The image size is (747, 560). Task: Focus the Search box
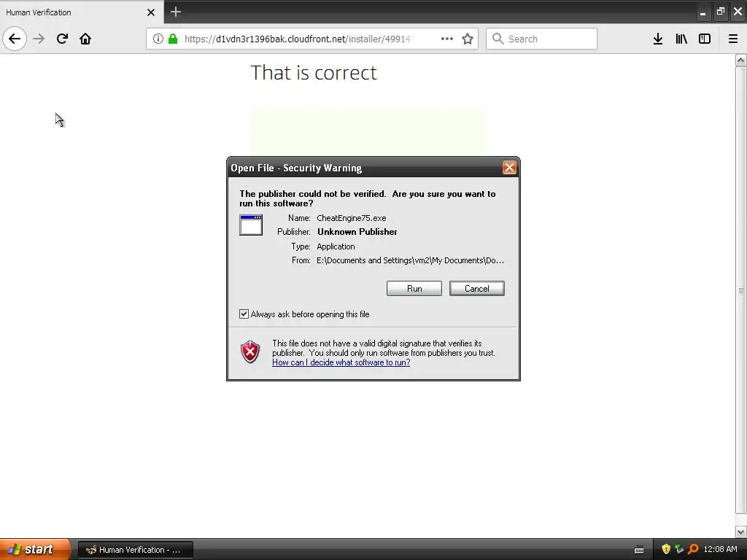(x=542, y=39)
